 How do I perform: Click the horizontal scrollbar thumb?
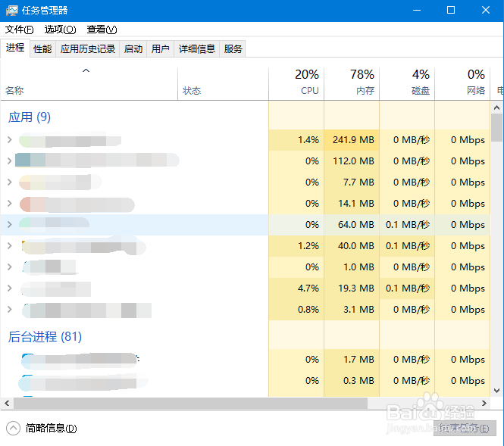point(190,404)
